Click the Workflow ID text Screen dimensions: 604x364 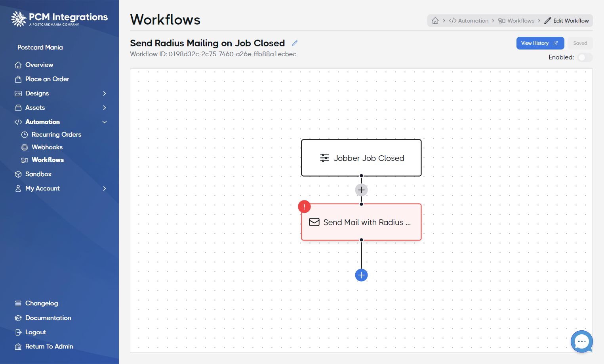[x=213, y=54]
